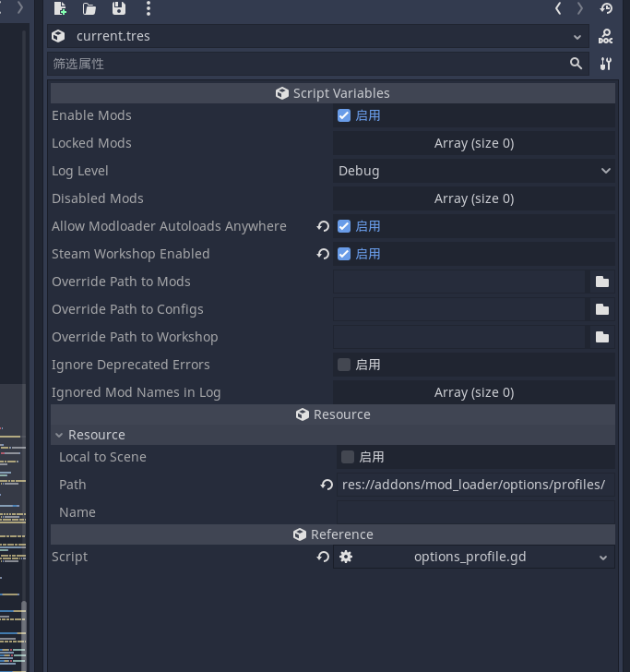This screenshot has width=630, height=672.
Task: Click the script editor minimap at left
Action: coord(11,527)
